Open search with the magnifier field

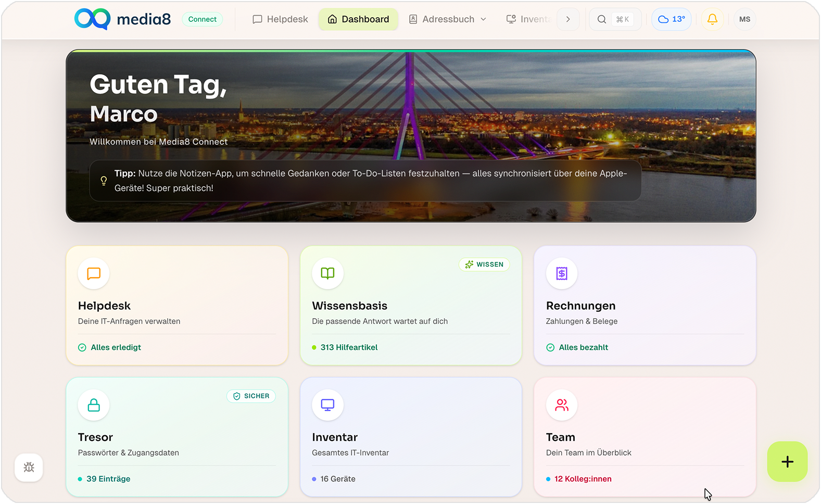click(615, 19)
